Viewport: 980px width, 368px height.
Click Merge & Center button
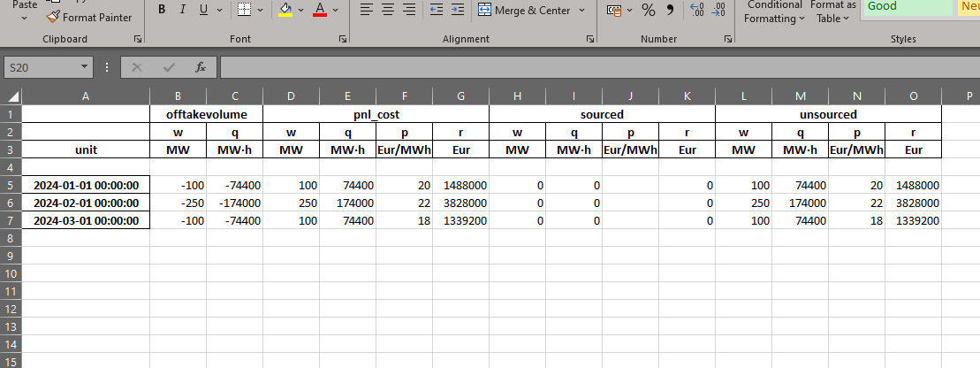point(524,10)
